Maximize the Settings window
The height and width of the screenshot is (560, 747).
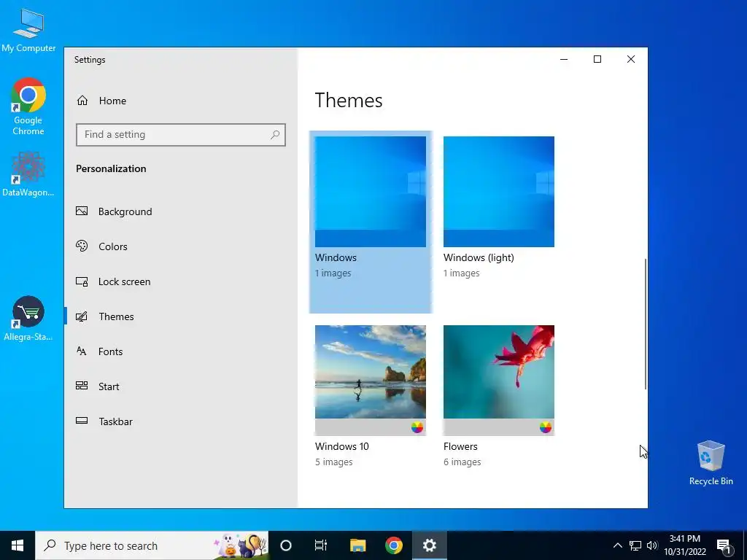(597, 59)
